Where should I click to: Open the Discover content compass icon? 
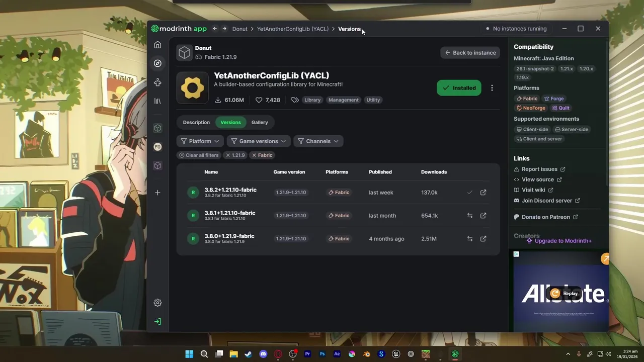[157, 63]
